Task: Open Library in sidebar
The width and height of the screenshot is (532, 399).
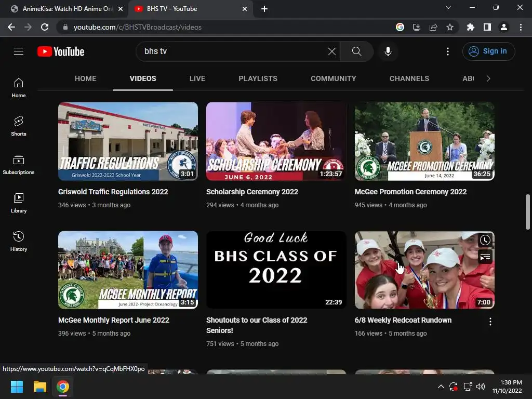Action: click(19, 203)
